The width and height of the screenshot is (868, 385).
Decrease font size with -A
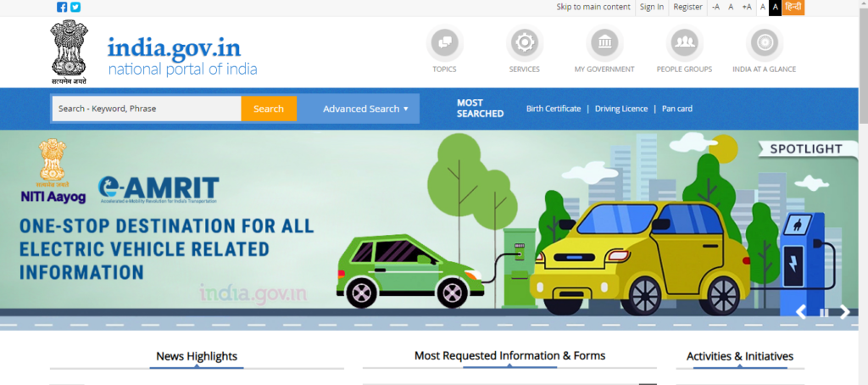point(715,7)
